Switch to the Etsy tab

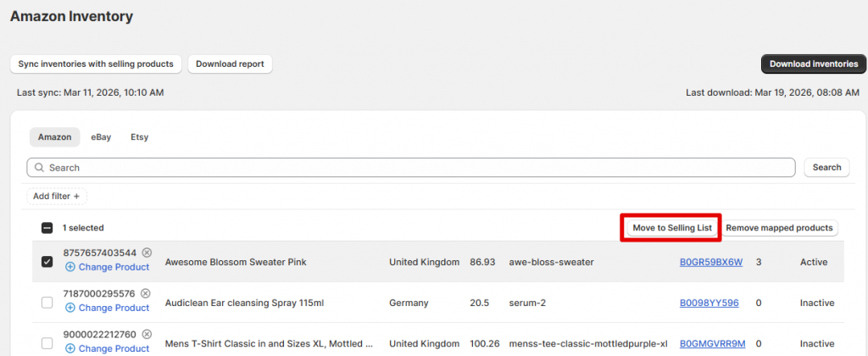(x=139, y=137)
